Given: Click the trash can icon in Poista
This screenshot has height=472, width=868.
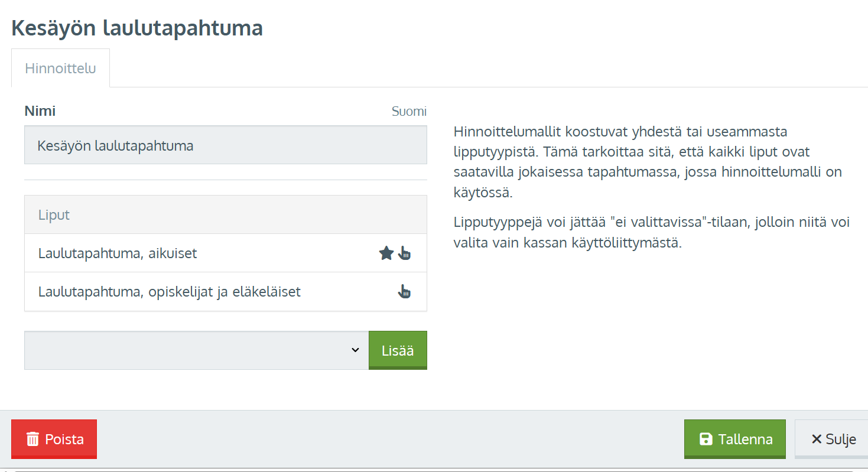Looking at the screenshot, I should 33,440.
